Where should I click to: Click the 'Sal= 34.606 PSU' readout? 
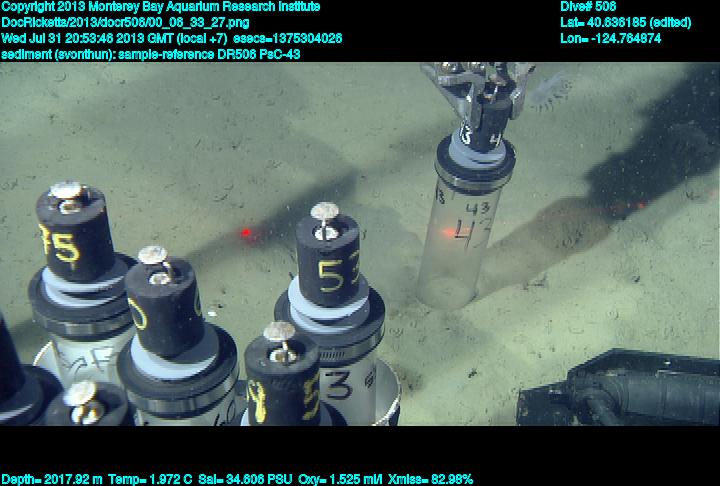click(245, 480)
